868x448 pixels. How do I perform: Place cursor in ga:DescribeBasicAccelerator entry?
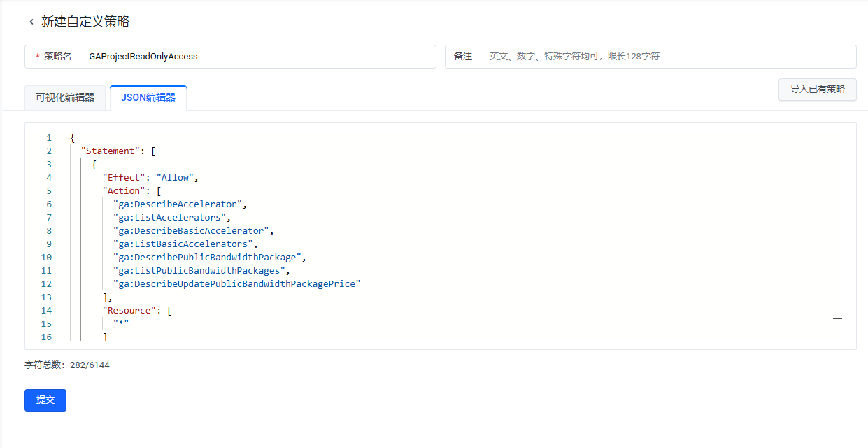click(x=192, y=231)
